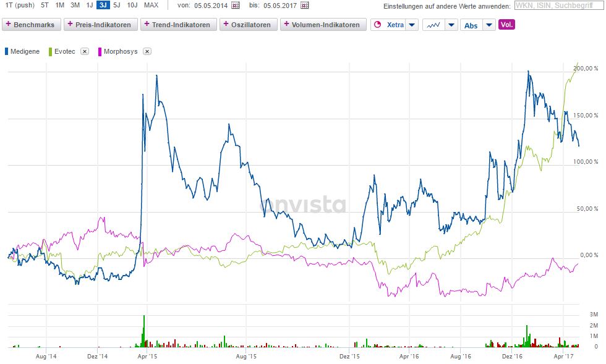This screenshot has width=606, height=364.
Task: Open the Preis-Indikatoren add menu
Action: (x=100, y=25)
